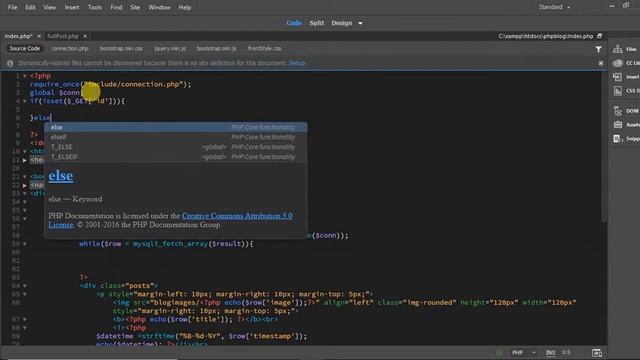Dismiss the dynamically-related files info bar

coord(600,63)
